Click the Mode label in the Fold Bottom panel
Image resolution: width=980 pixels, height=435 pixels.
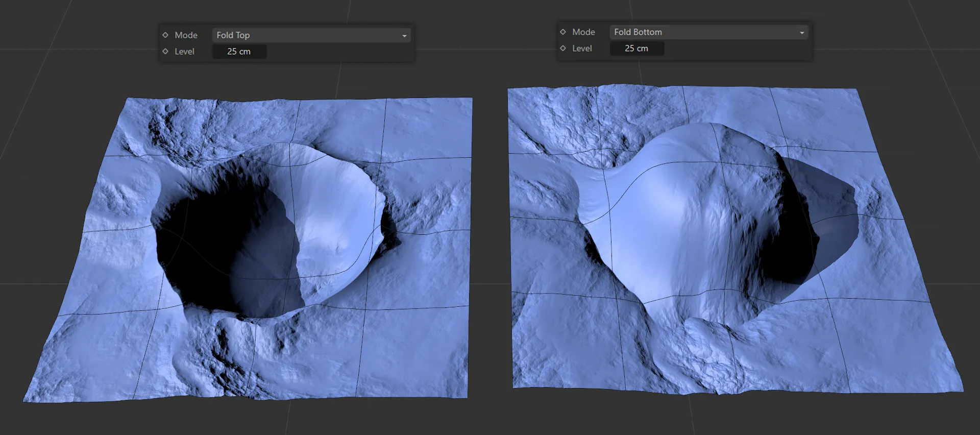pos(583,32)
